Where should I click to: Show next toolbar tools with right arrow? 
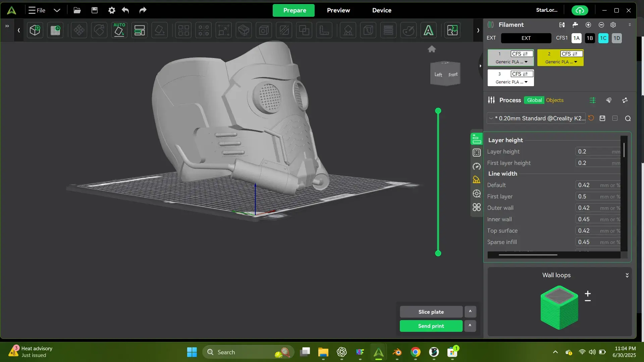click(478, 31)
